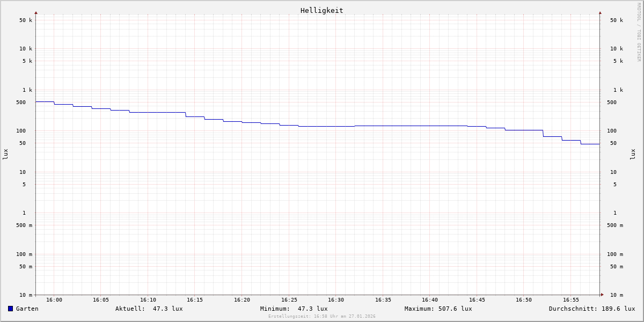Click the red arrow atop right axis
Screen dimensions: 644x322
(600, 12)
